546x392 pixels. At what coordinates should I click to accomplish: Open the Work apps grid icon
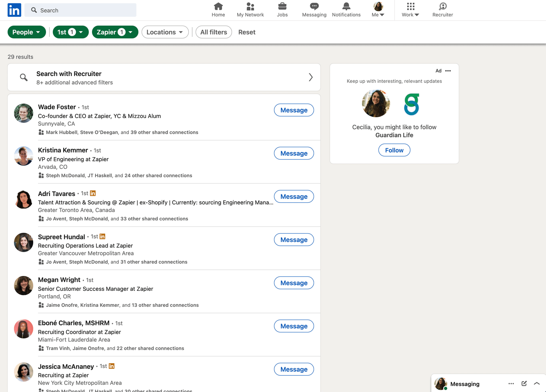pyautogui.click(x=411, y=6)
